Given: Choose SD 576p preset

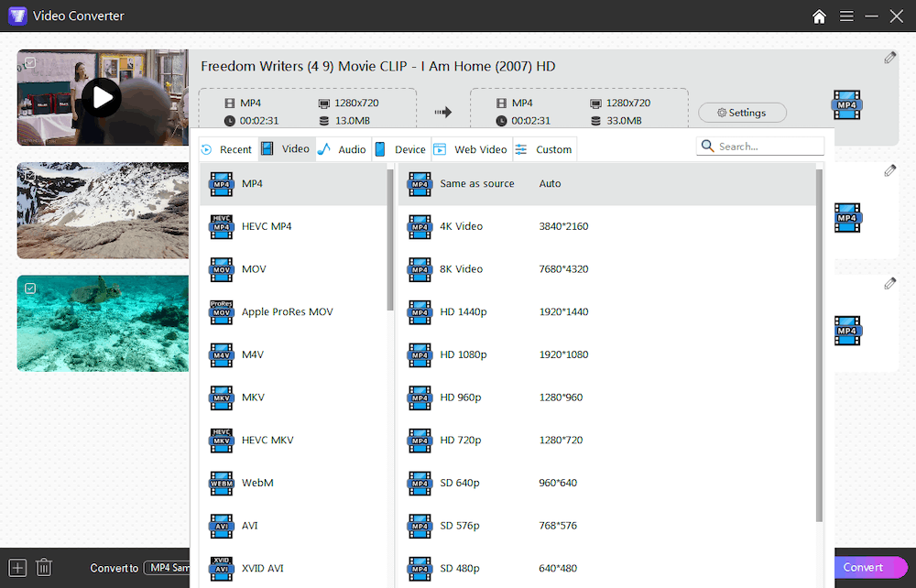Looking at the screenshot, I should (x=606, y=526).
